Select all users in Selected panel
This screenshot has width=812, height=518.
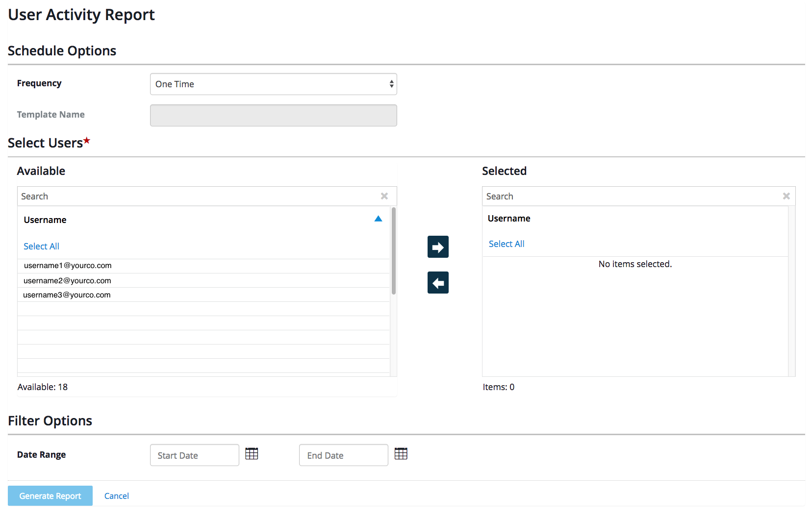(x=506, y=244)
